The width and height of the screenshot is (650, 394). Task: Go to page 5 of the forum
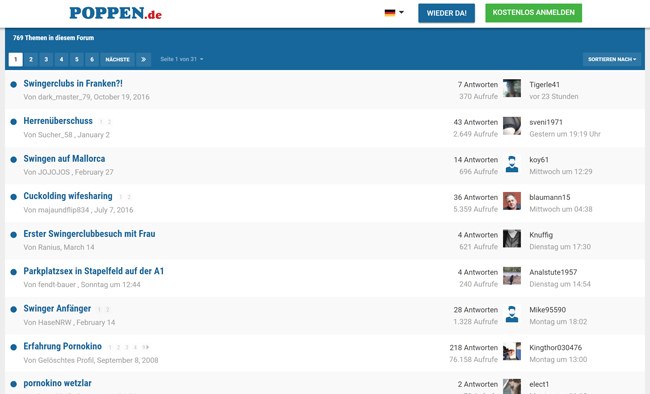click(x=77, y=59)
